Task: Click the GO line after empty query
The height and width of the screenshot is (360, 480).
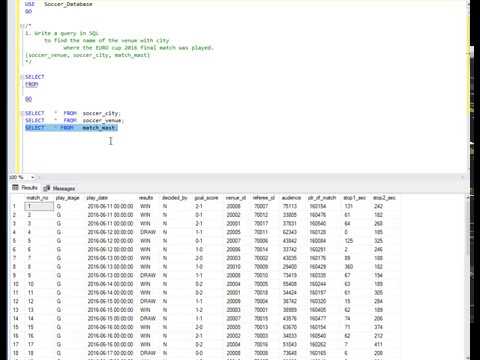Action: 29,99
